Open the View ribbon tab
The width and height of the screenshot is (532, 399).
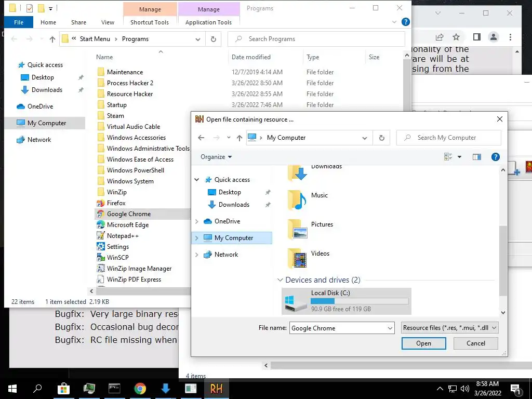point(108,22)
